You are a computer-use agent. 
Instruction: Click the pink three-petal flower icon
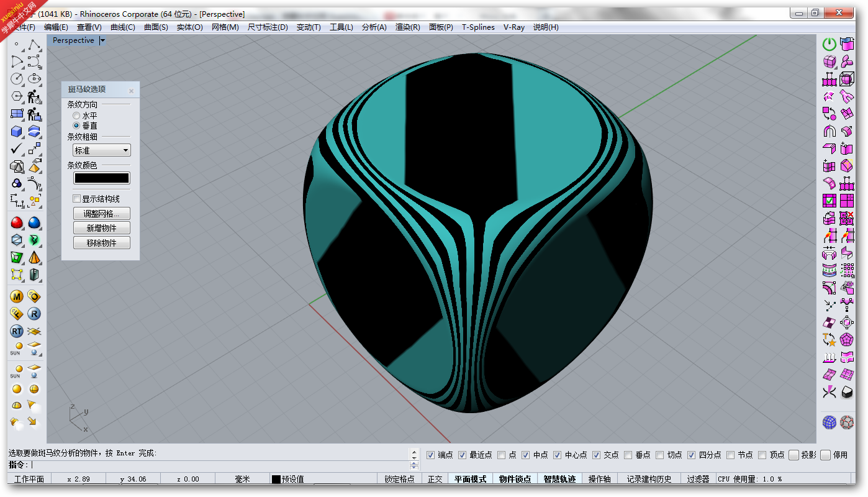pos(847,62)
